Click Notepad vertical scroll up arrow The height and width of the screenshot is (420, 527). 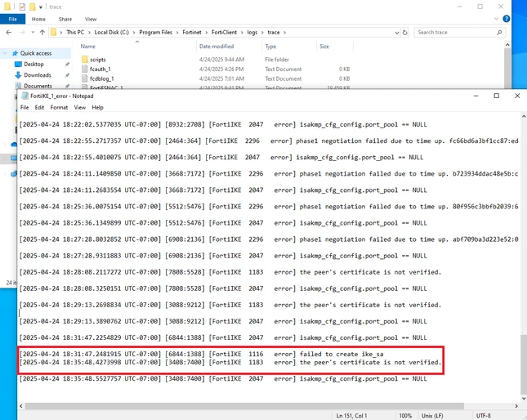(524, 116)
